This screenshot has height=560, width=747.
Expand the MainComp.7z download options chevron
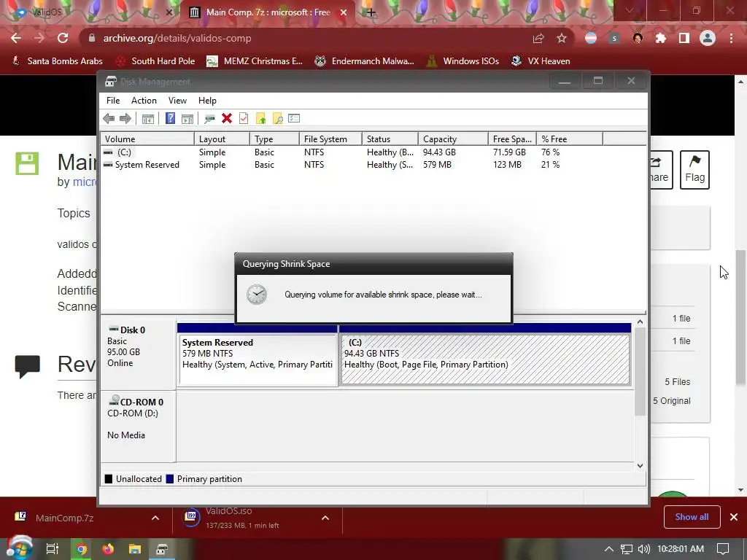coord(155,518)
